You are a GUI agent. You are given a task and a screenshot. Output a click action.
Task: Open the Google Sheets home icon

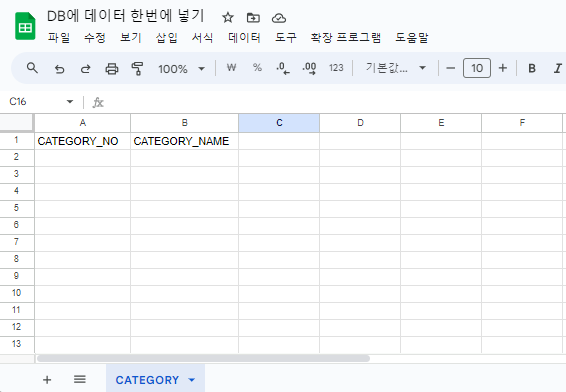(25, 26)
